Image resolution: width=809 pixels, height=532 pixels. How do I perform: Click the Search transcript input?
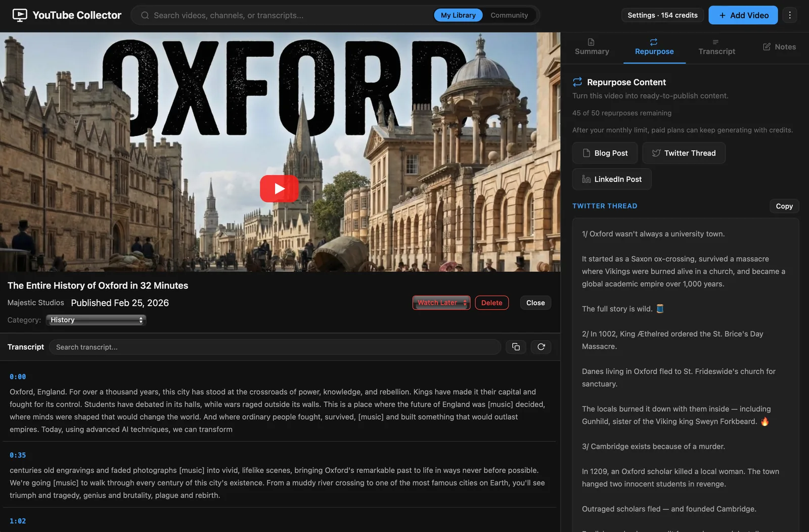(275, 347)
